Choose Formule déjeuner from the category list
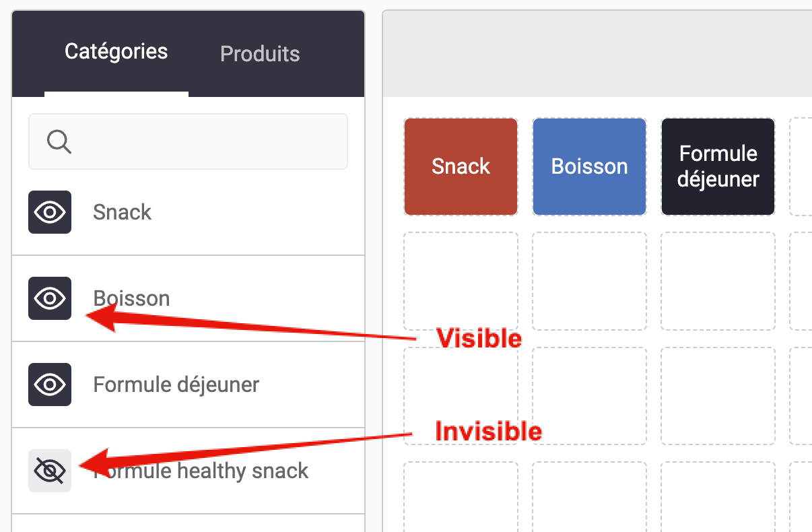The height and width of the screenshot is (532, 812). 176,385
